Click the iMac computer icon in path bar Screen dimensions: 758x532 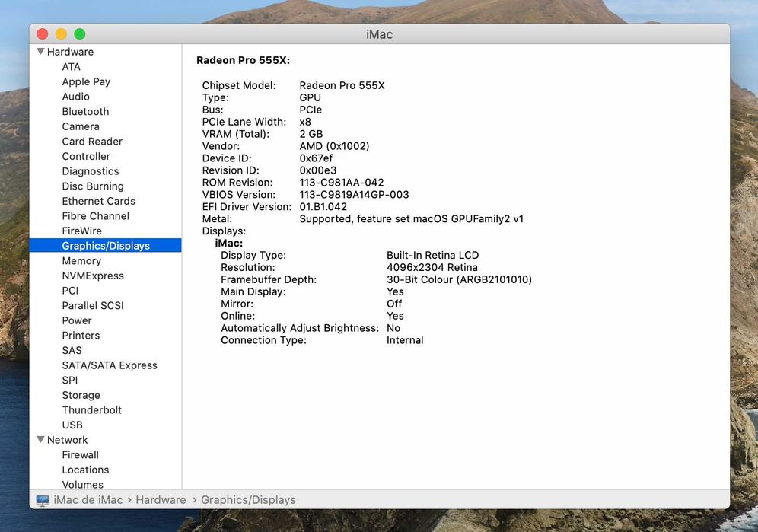click(43, 501)
